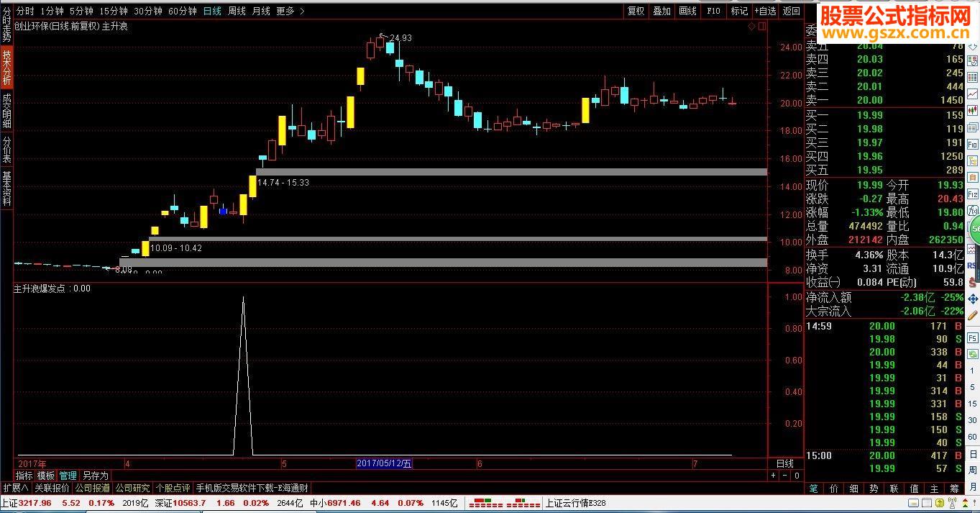Image resolution: width=980 pixels, height=513 pixels.
Task: Click zoom out '-' button below chart
Action: coord(784,476)
